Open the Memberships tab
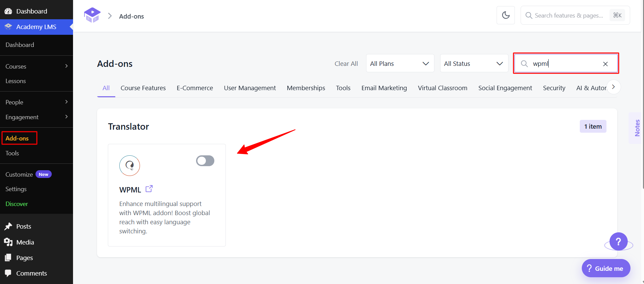Screen dimensions: 644x284 coord(306,88)
